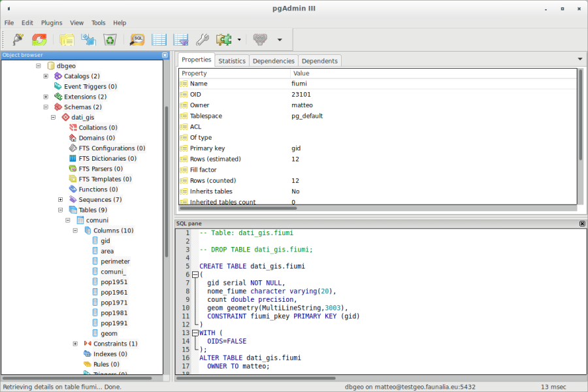Open the filtered rows view
Image resolution: width=588 pixels, height=392 pixels.
180,40
